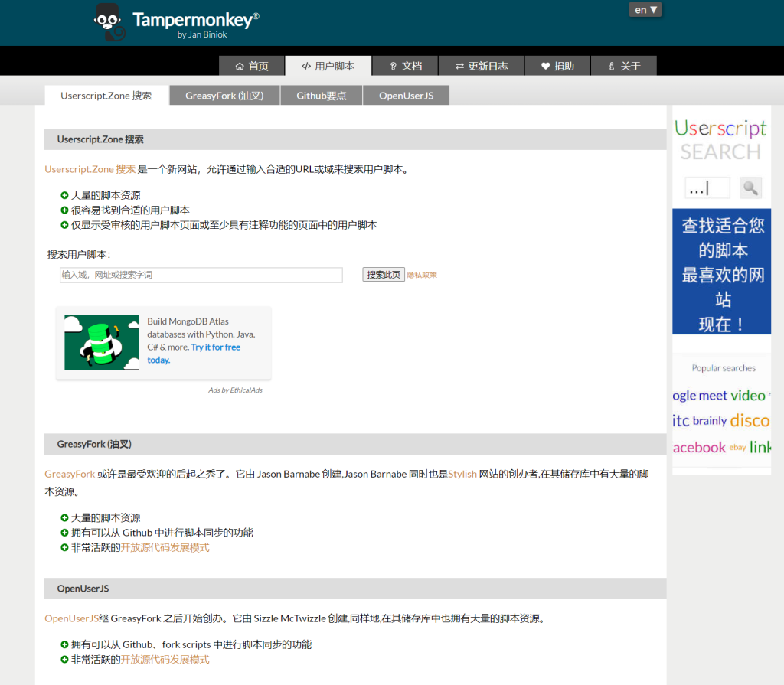Click the MongoDB ad illustration image
The width and height of the screenshot is (784, 685).
[101, 342]
